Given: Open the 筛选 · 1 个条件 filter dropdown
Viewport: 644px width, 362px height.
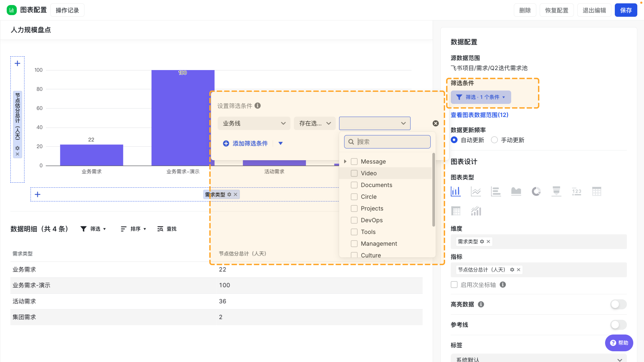Looking at the screenshot, I should (x=480, y=97).
